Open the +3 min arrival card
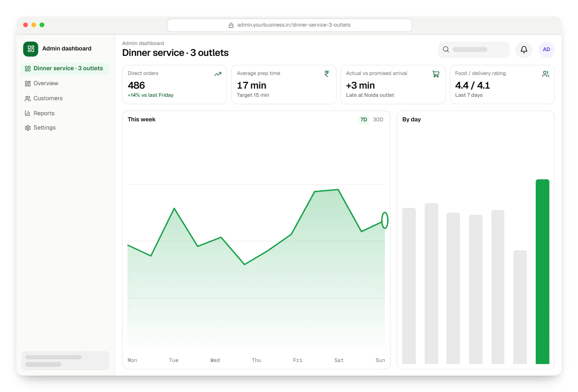Screen dimensions: 578x392 coord(393,85)
